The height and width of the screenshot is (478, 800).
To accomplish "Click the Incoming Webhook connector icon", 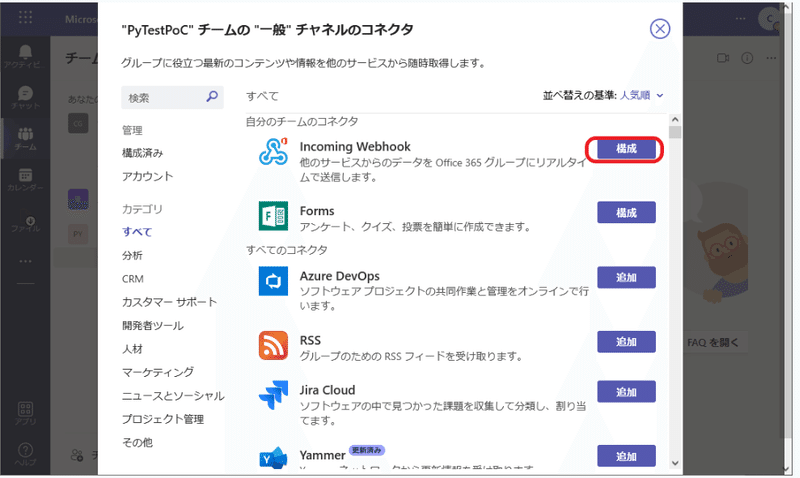I will click(273, 152).
